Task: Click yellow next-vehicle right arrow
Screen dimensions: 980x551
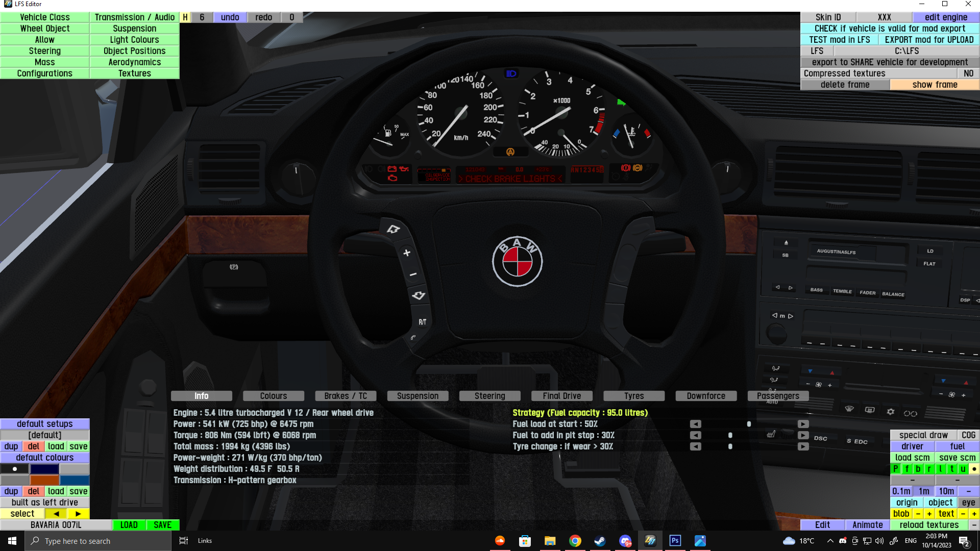Action: [x=78, y=514]
